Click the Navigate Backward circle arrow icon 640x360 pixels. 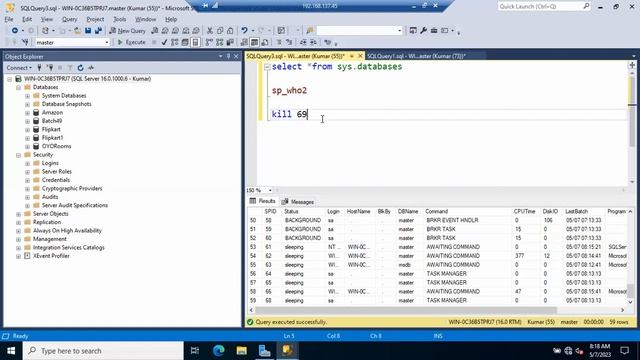(15, 31)
